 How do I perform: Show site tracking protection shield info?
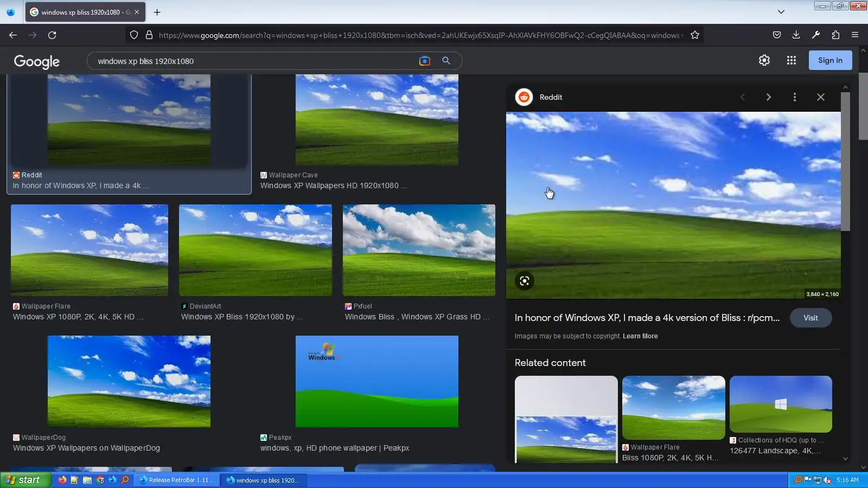pyautogui.click(x=134, y=35)
